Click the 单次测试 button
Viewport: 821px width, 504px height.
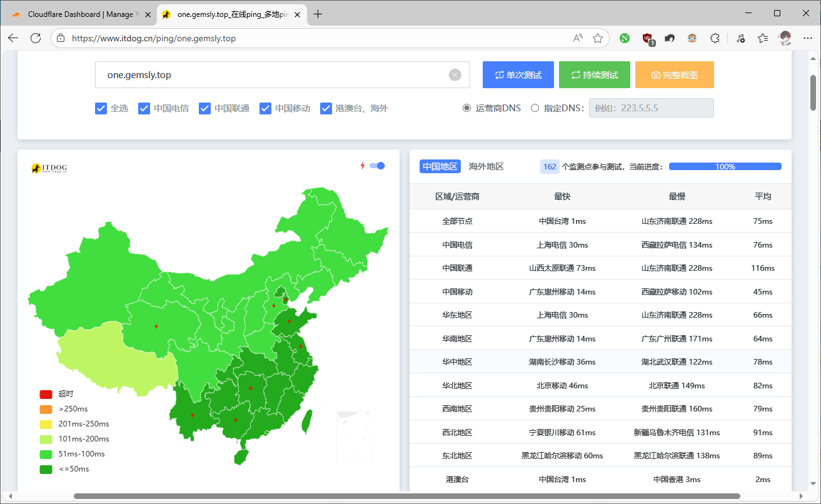click(x=518, y=74)
